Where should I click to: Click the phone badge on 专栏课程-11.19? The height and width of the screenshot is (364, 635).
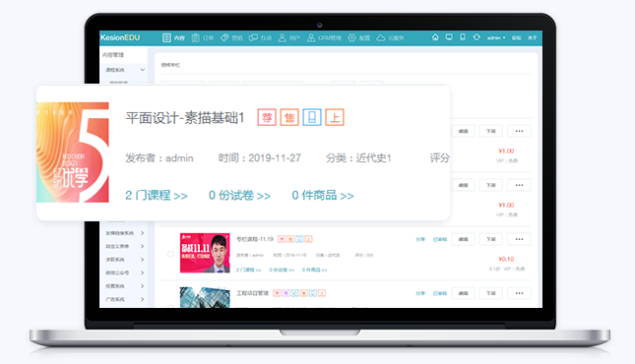pyautogui.click(x=299, y=239)
